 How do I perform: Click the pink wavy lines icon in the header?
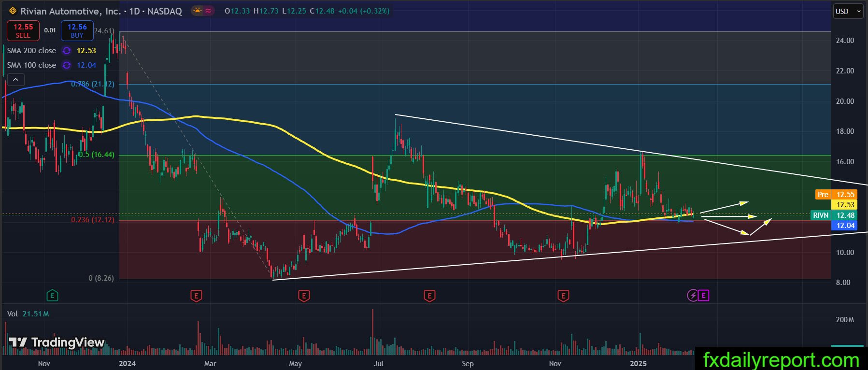click(x=208, y=11)
